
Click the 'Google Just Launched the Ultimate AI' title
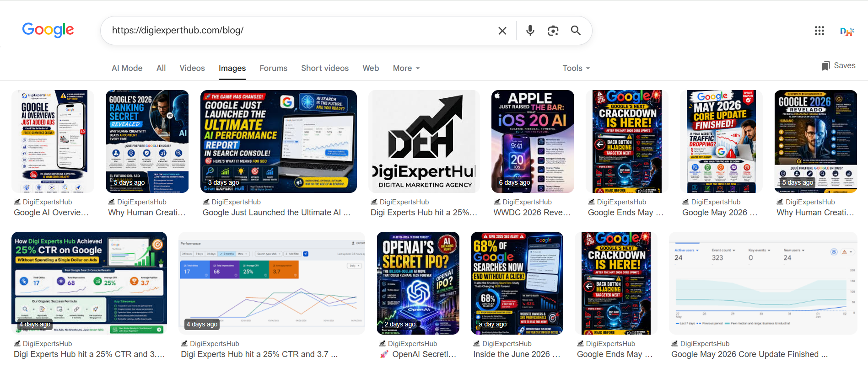click(x=276, y=213)
